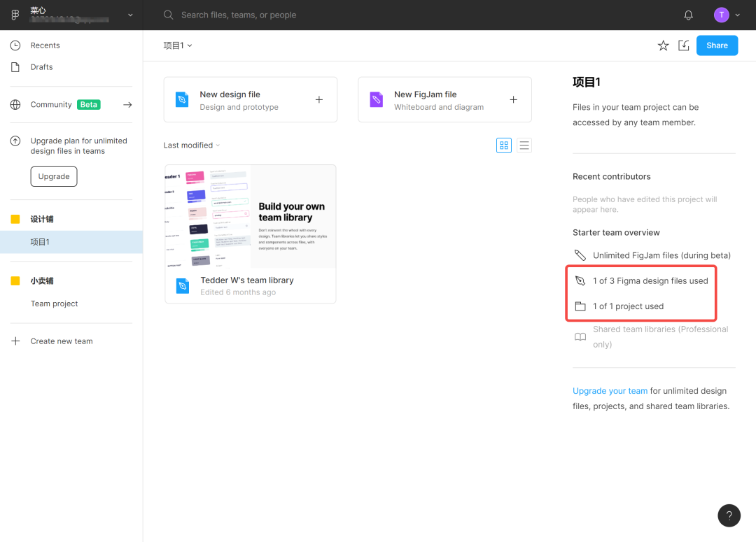756x542 pixels.
Task: Click the FigJam marker icon in overview
Action: tap(580, 255)
